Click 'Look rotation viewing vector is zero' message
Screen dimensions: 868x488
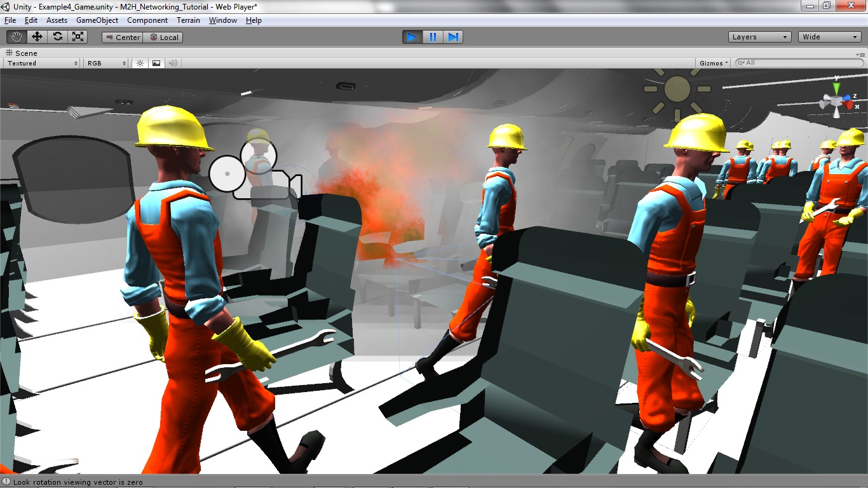(x=78, y=482)
